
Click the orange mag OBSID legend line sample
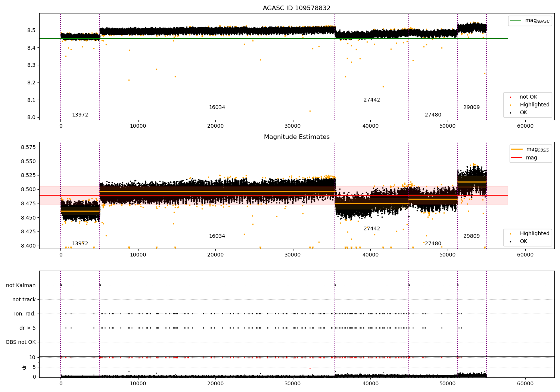pos(517,149)
